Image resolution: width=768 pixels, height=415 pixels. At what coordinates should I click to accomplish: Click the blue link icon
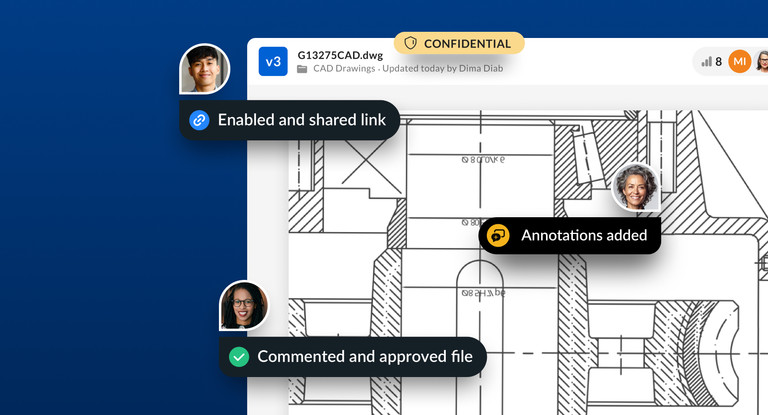pyautogui.click(x=199, y=120)
